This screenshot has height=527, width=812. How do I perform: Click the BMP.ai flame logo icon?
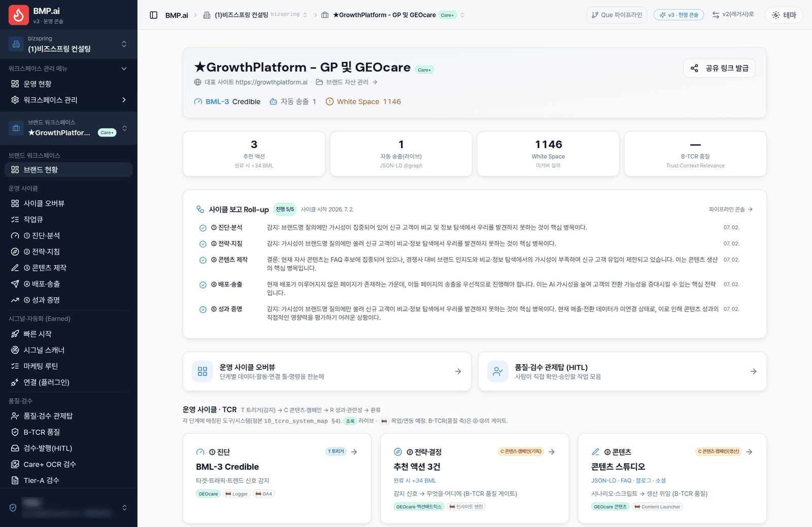coord(18,15)
